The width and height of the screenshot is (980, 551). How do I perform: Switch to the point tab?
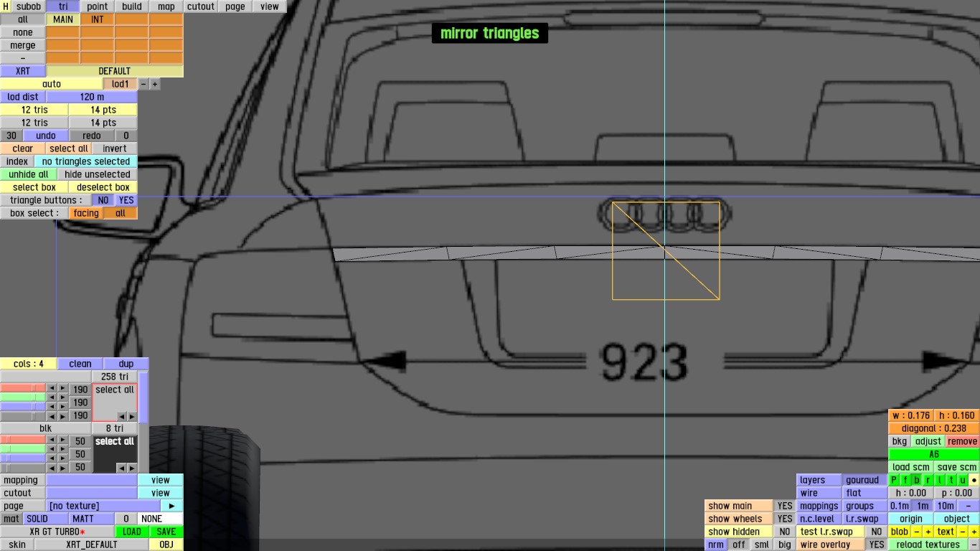point(98,6)
